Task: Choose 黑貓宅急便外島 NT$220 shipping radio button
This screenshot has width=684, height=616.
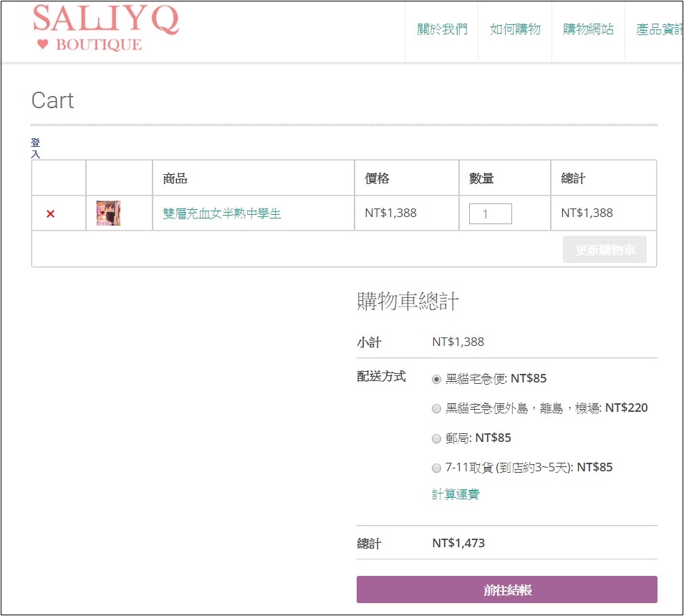Action: [x=436, y=408]
